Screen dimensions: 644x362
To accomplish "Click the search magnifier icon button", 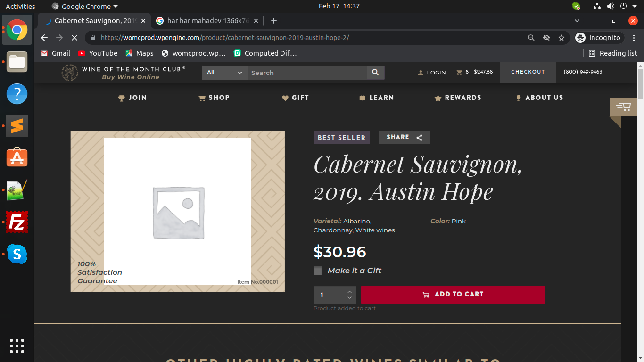I will (375, 73).
